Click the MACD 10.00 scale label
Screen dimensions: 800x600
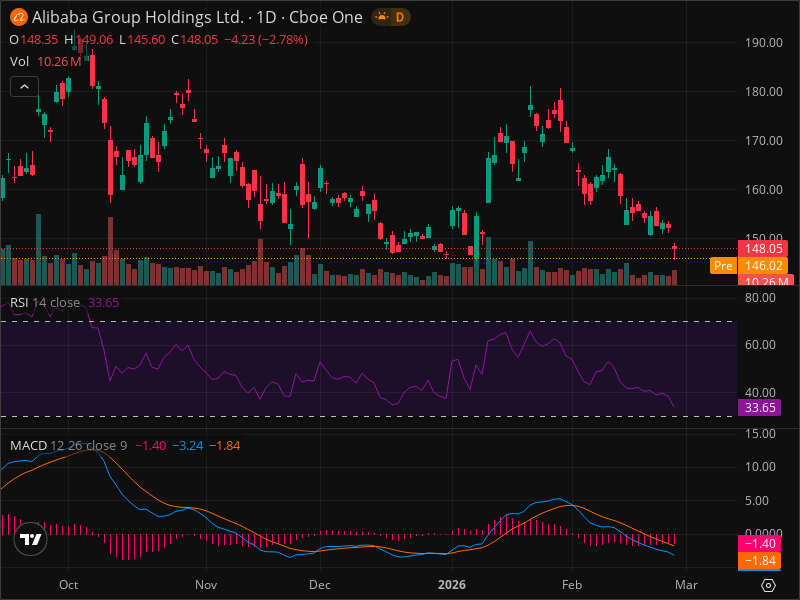tap(760, 467)
